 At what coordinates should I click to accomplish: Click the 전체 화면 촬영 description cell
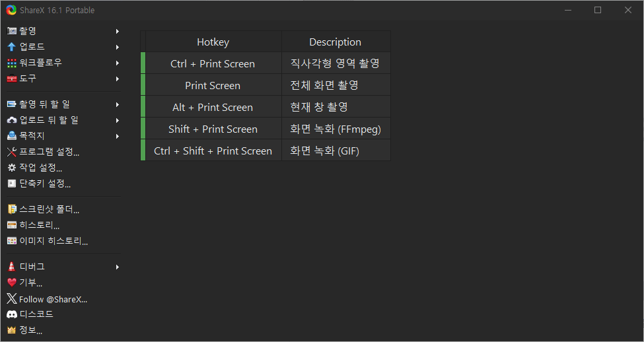pyautogui.click(x=336, y=85)
